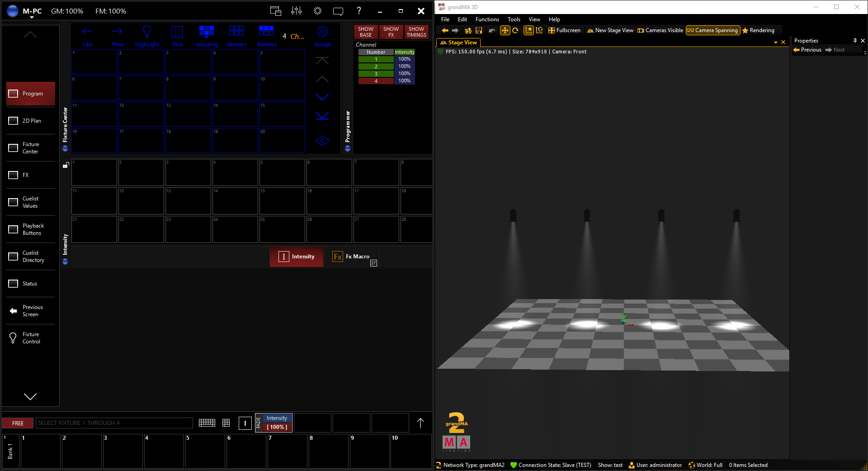Toggle Cameras Visible option
The width and height of the screenshot is (868, 471).
pyautogui.click(x=660, y=30)
